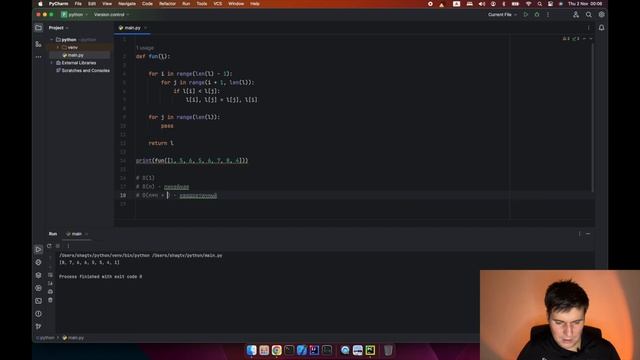Run current file with green play button

pyautogui.click(x=526, y=15)
